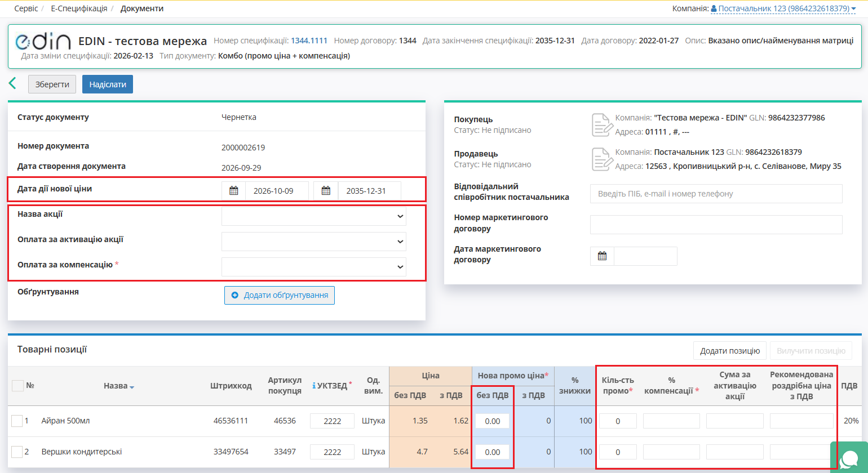Go to Документи breadcrumb

coord(142,8)
